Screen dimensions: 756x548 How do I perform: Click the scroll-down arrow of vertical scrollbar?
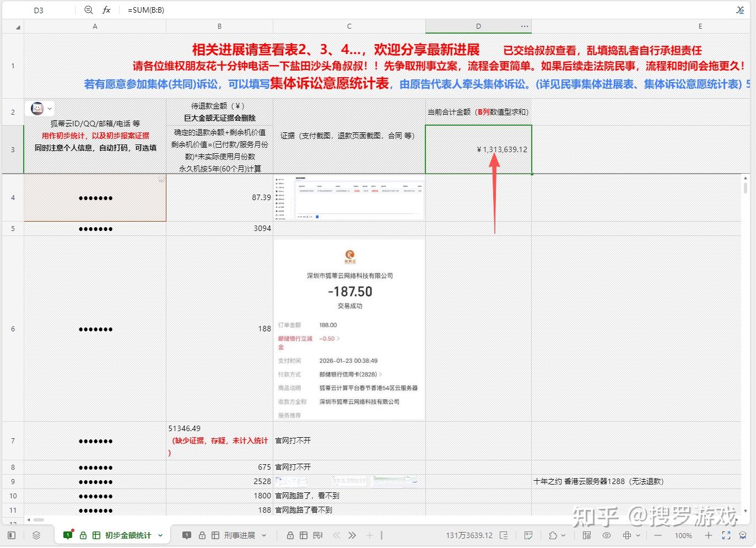746,511
